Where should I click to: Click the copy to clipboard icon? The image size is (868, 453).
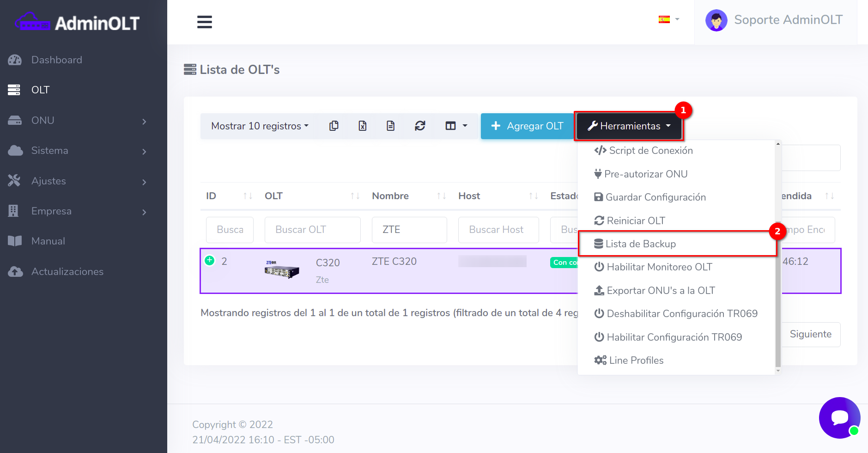334,126
